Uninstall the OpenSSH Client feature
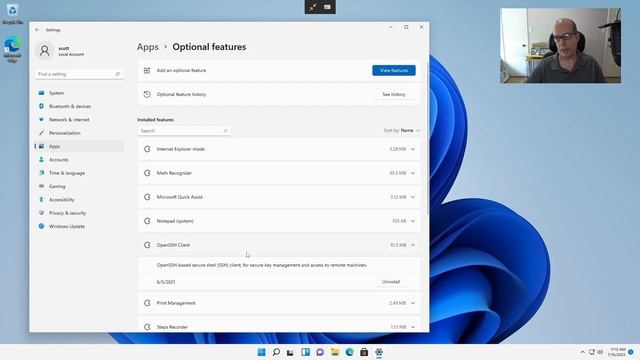640x360 pixels. 391,282
